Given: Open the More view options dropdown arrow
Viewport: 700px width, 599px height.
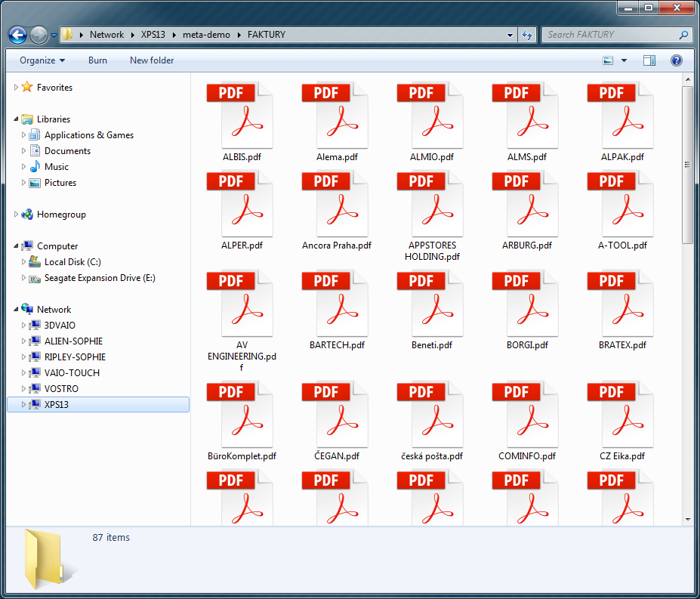Looking at the screenshot, I should coord(624,60).
